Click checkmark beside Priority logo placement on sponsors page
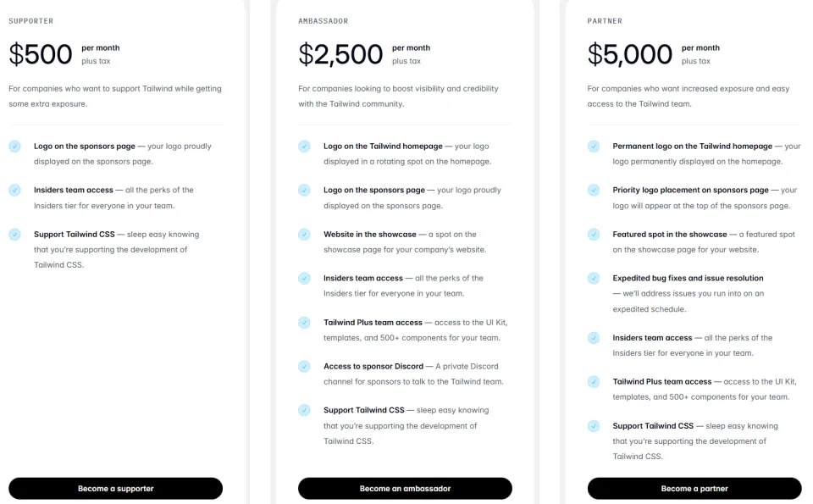The image size is (813, 504). pos(594,191)
